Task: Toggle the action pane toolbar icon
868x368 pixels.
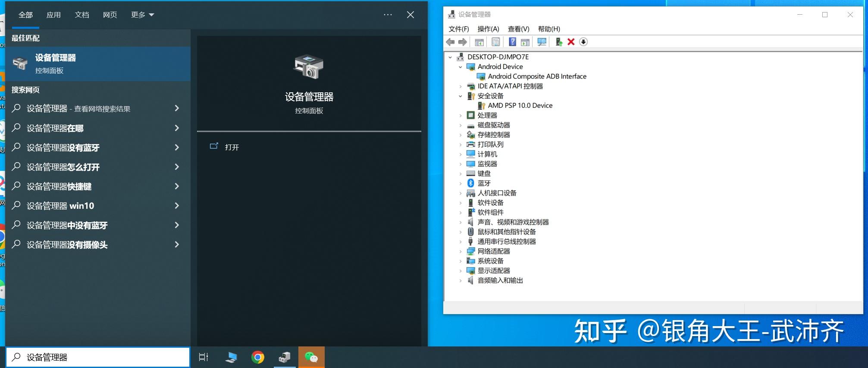Action: [x=525, y=42]
